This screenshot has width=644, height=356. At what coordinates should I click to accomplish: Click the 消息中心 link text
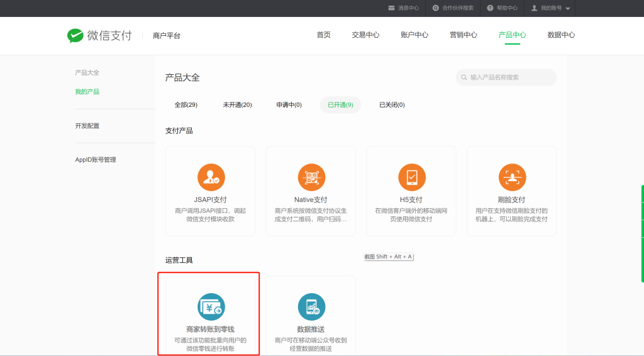(x=409, y=8)
